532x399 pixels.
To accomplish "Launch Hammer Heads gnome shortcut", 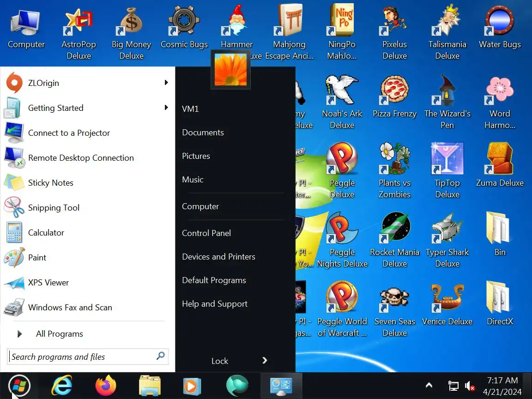I will 236,27.
